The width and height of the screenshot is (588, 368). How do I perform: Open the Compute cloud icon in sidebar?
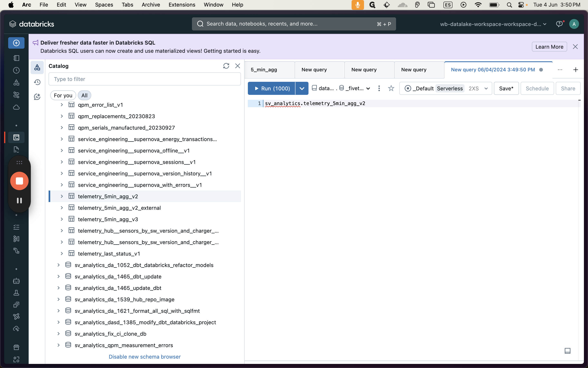click(x=16, y=107)
